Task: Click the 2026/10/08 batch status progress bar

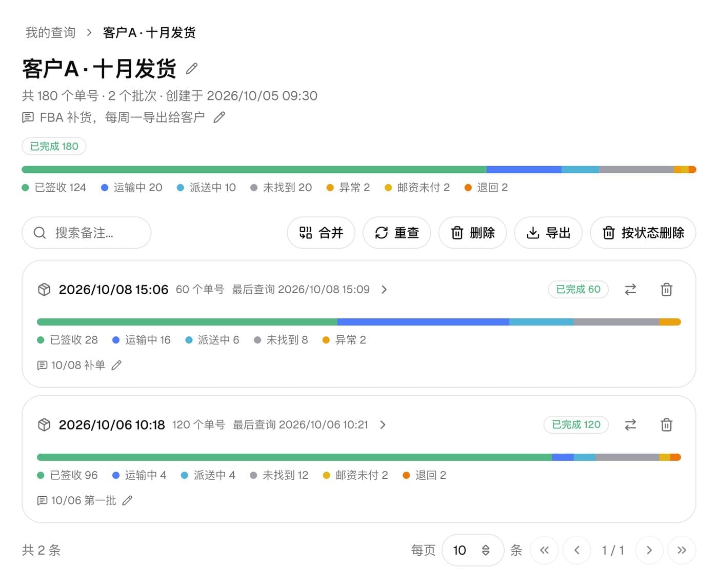Action: pyautogui.click(x=359, y=322)
